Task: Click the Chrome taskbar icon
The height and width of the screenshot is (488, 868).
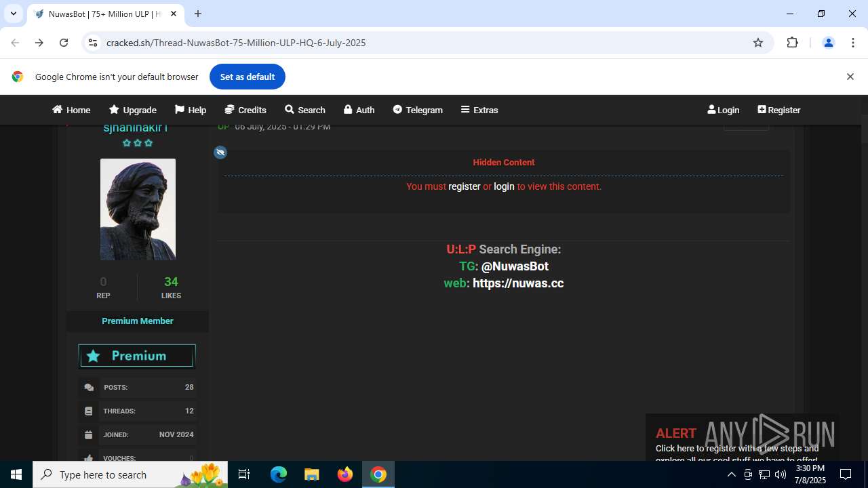Action: (378, 474)
